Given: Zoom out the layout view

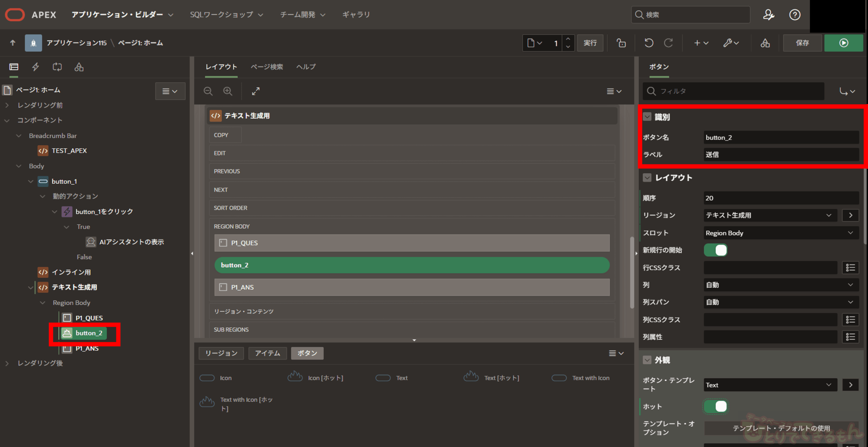Looking at the screenshot, I should click(x=208, y=91).
